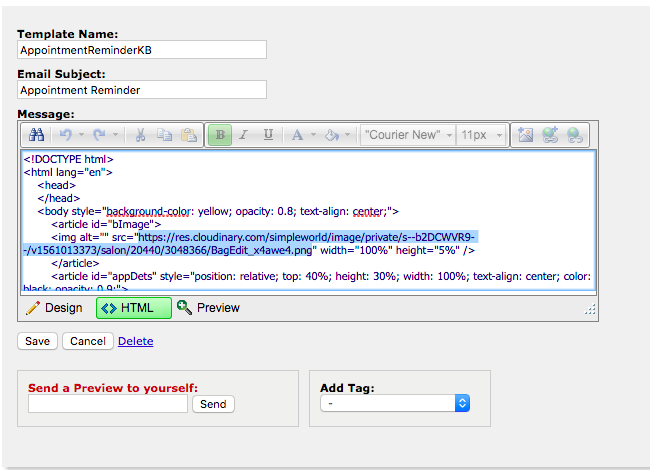
Task: Toggle Bold formatting button
Action: [x=220, y=135]
